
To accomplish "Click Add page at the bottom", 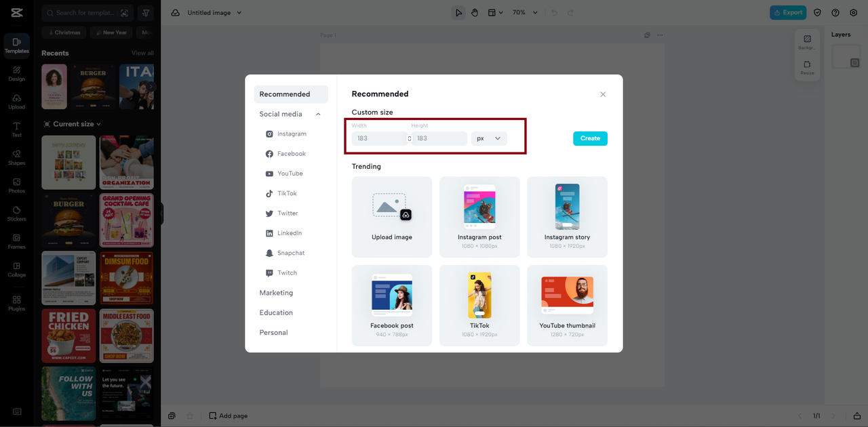I will (x=228, y=415).
